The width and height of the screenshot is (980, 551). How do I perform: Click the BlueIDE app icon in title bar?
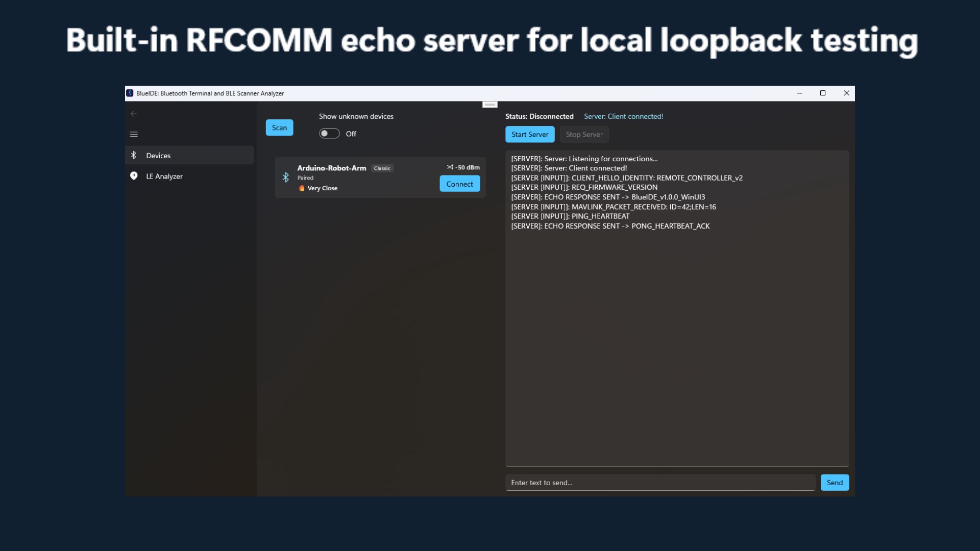point(130,93)
